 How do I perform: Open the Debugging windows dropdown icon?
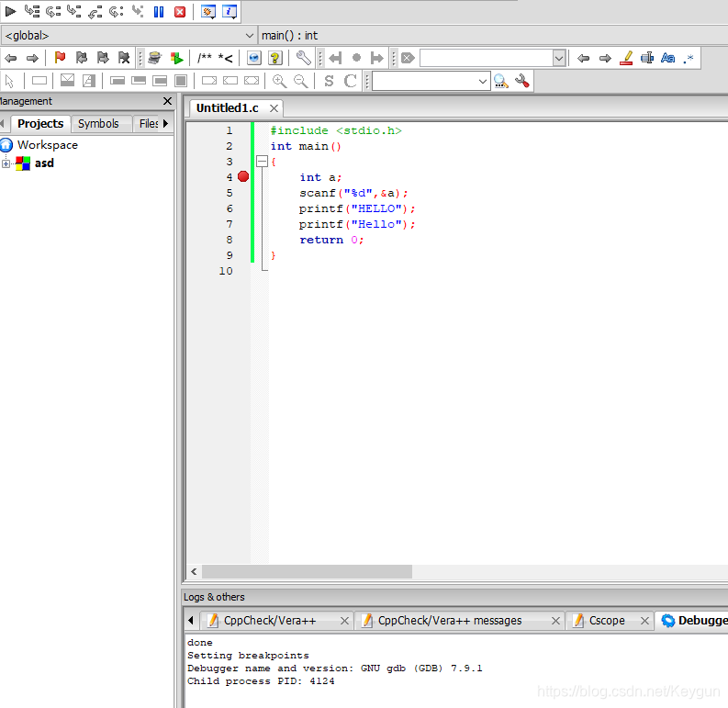coord(208,11)
